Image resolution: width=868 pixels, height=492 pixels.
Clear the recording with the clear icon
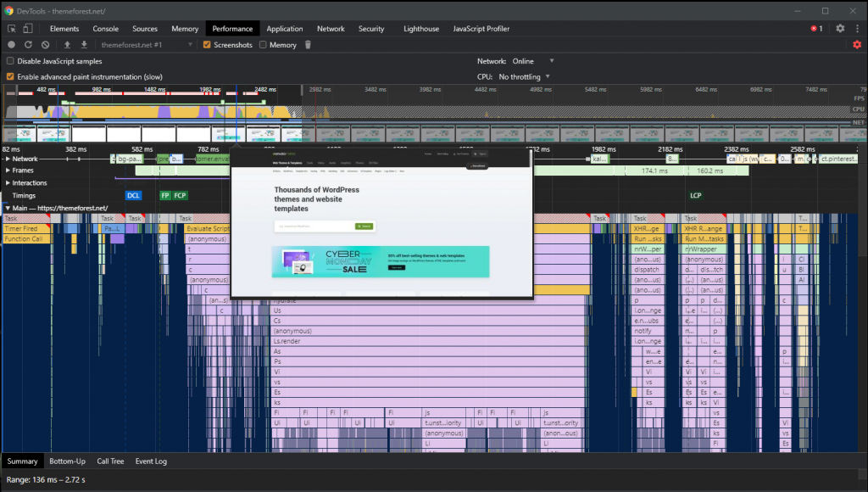coord(46,45)
